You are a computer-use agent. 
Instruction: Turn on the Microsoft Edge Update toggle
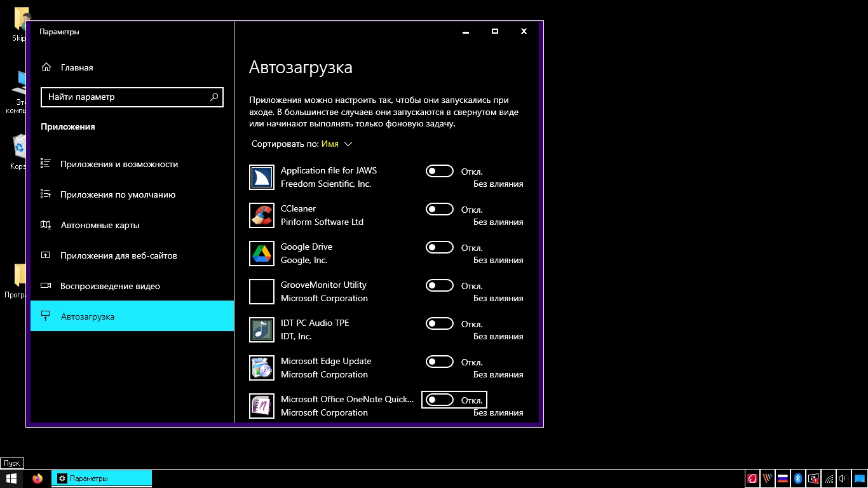(440, 362)
